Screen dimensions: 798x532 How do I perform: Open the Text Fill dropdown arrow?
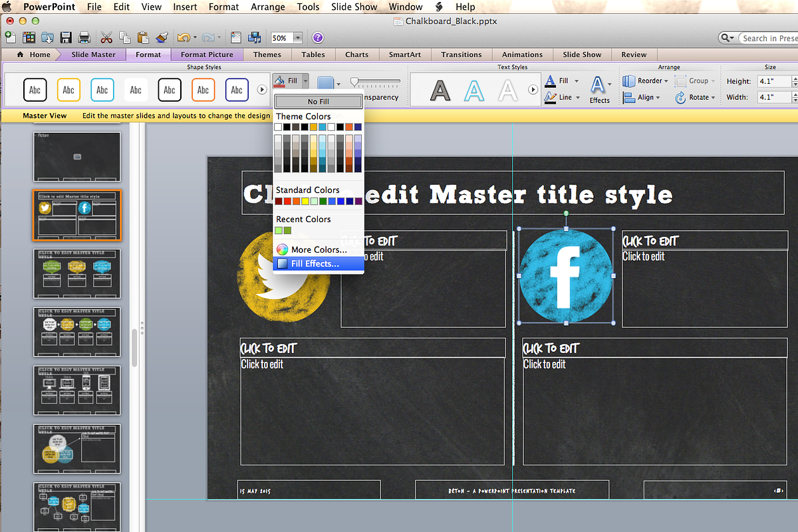coord(577,81)
